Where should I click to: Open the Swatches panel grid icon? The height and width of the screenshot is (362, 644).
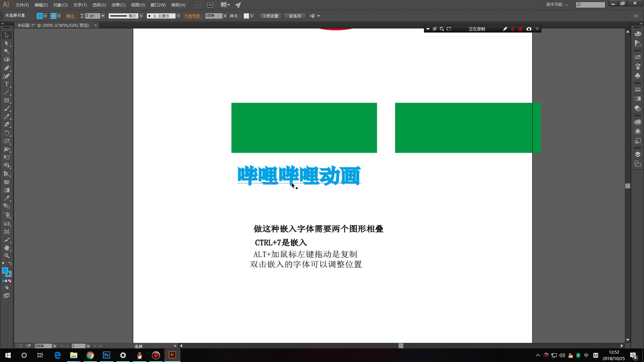pyautogui.click(x=638, y=57)
